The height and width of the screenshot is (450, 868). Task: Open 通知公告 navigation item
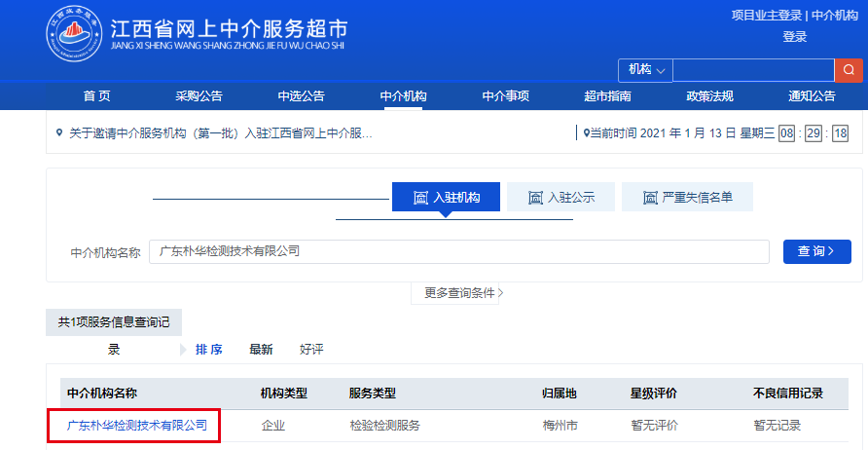pyautogui.click(x=812, y=95)
